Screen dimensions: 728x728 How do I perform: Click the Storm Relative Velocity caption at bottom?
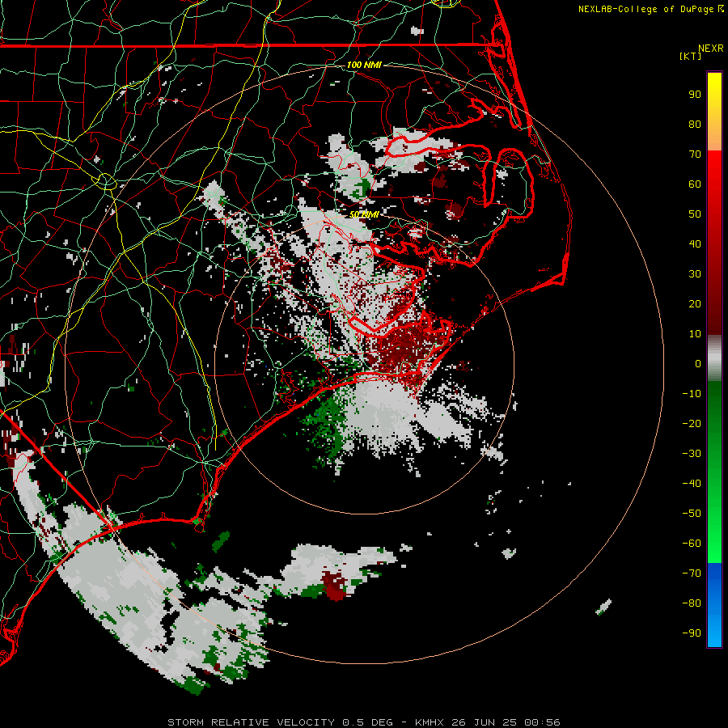tap(363, 722)
